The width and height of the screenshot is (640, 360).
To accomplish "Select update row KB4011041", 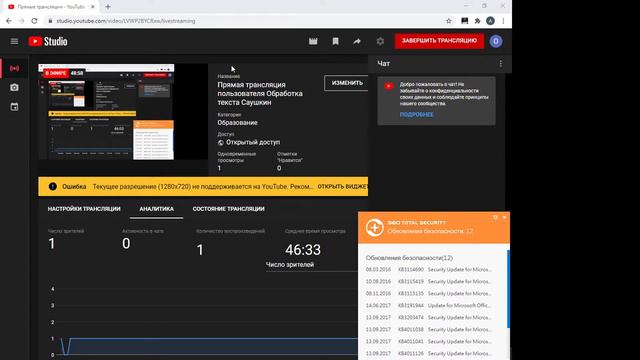I will [429, 341].
